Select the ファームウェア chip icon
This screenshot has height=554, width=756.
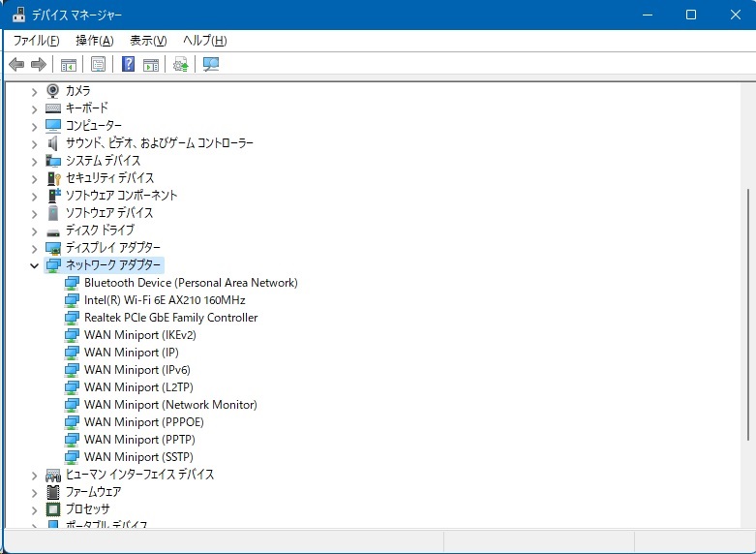coord(53,492)
